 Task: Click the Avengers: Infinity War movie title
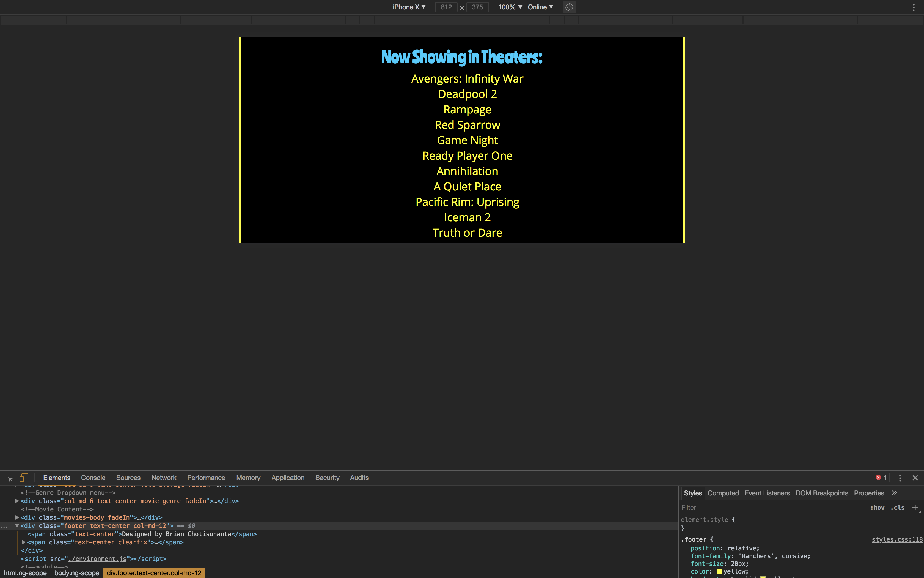[467, 79]
